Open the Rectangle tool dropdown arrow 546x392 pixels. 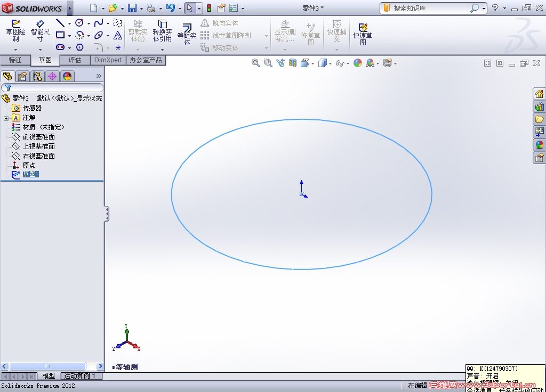click(69, 36)
